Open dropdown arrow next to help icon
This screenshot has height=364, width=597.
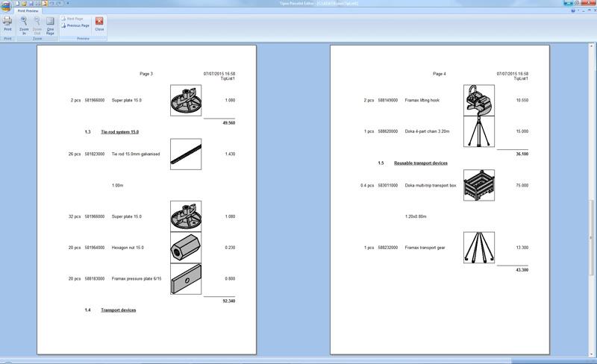coord(579,11)
